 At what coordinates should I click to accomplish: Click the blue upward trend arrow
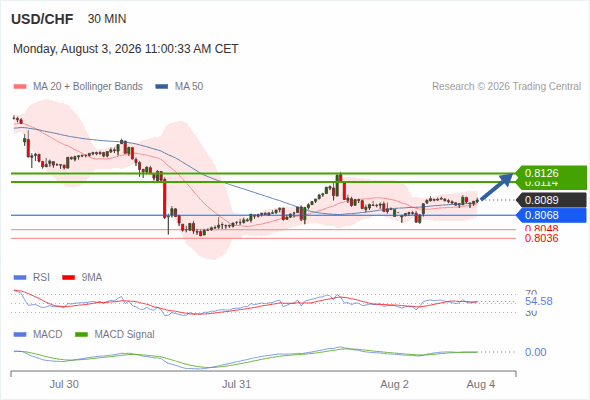point(497,186)
